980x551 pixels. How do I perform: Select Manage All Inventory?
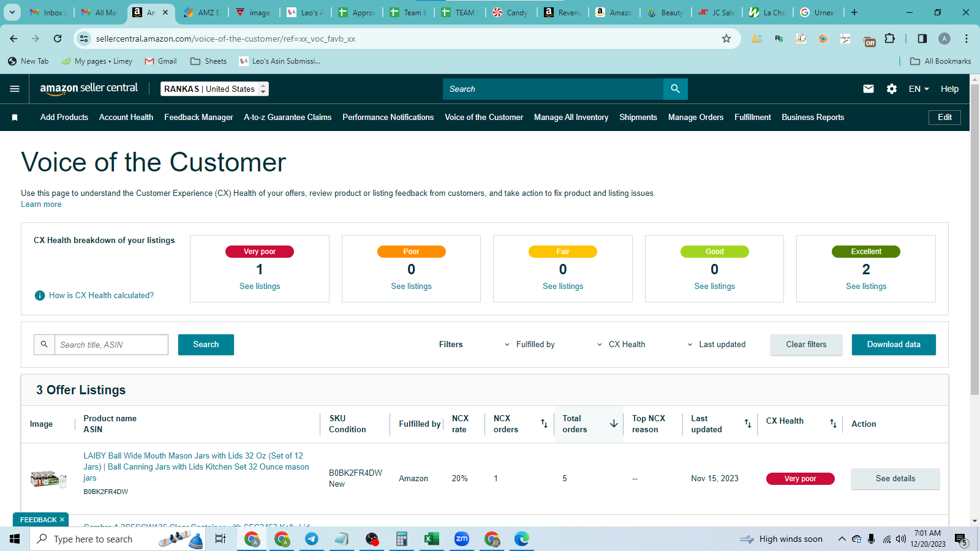click(x=571, y=118)
